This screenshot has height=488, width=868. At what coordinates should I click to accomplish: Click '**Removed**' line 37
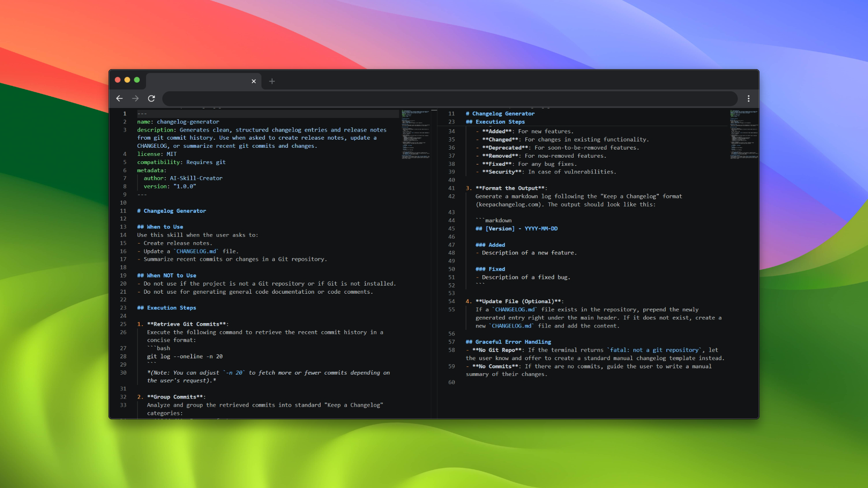[x=541, y=156]
